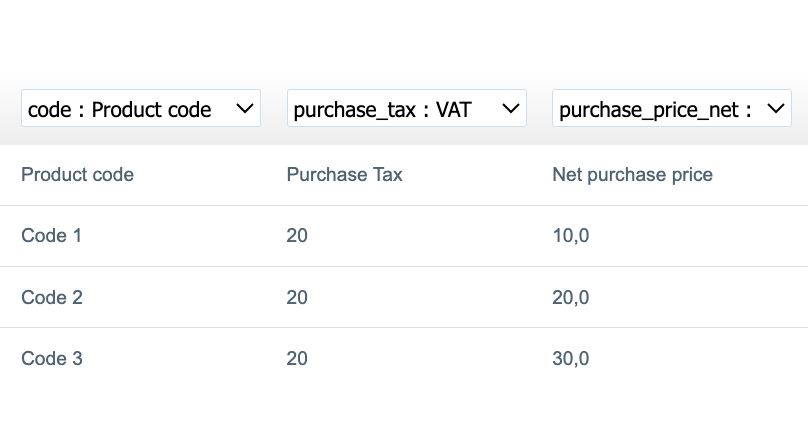Click chevron arrow on Product code selector
Image resolution: width=808 pixels, height=438 pixels.
pyautogui.click(x=244, y=109)
